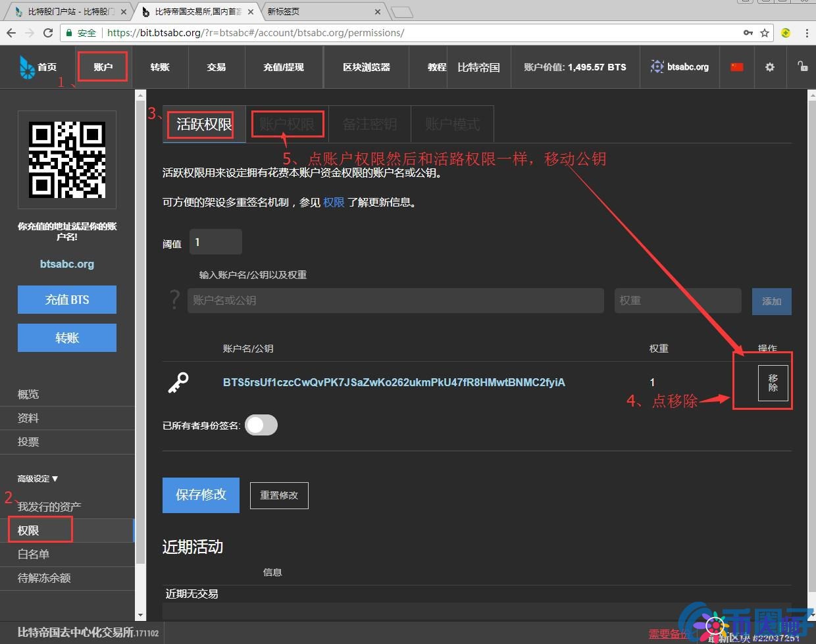Click the browser back arrow
This screenshot has width=816, height=644.
(x=11, y=33)
